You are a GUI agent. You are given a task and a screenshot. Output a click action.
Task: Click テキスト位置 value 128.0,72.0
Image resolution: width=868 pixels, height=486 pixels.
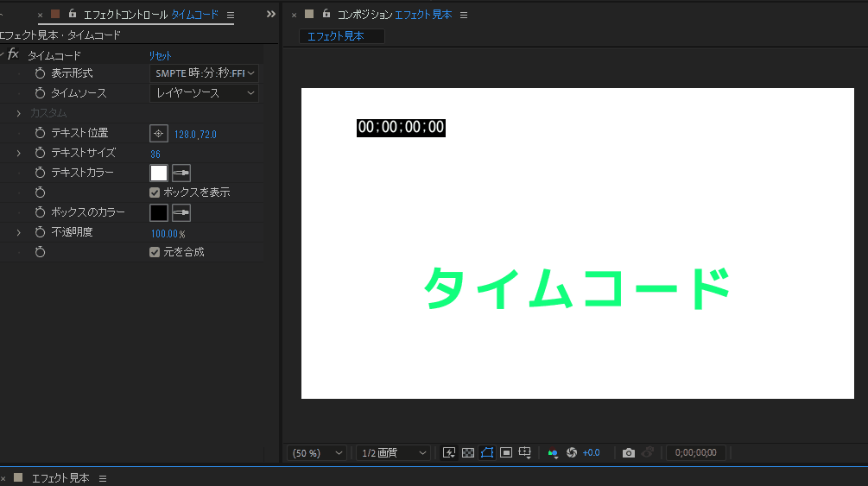click(195, 135)
